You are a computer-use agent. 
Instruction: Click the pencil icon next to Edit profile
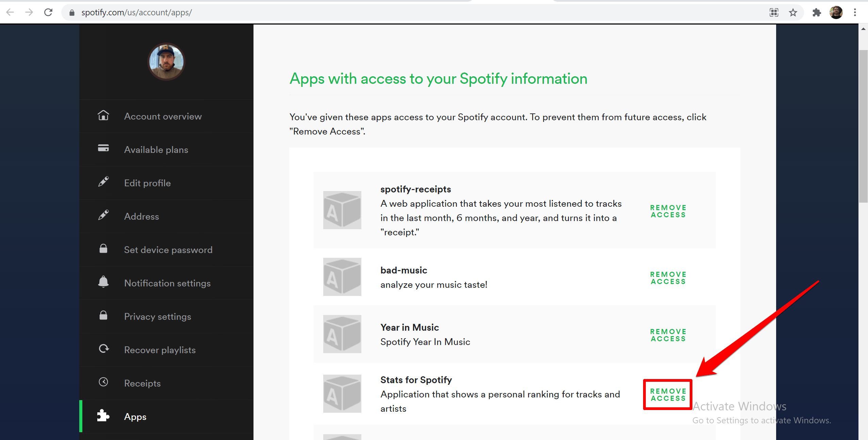103,182
